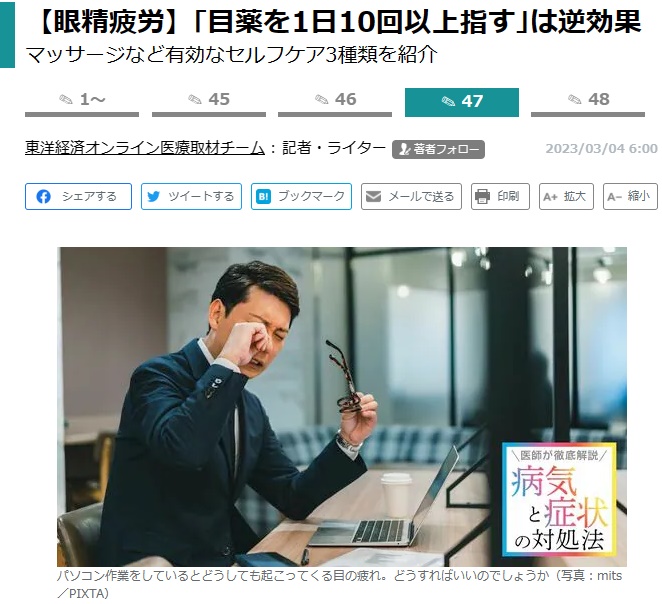Click the Twitter bird icon
662x604 pixels.
point(153,196)
